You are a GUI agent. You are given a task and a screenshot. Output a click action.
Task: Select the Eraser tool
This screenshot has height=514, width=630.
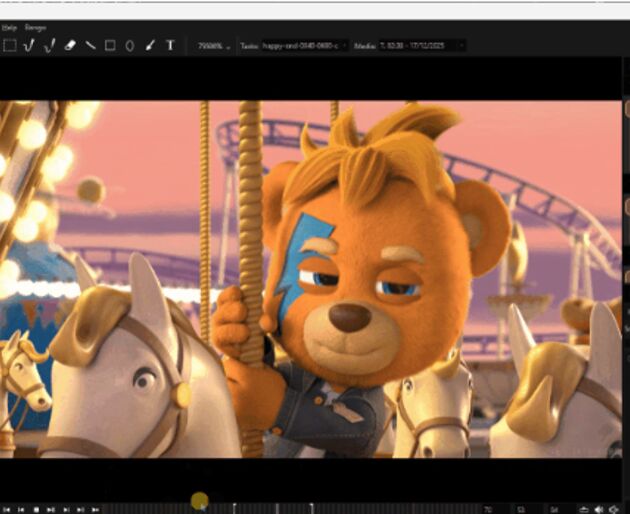point(70,45)
